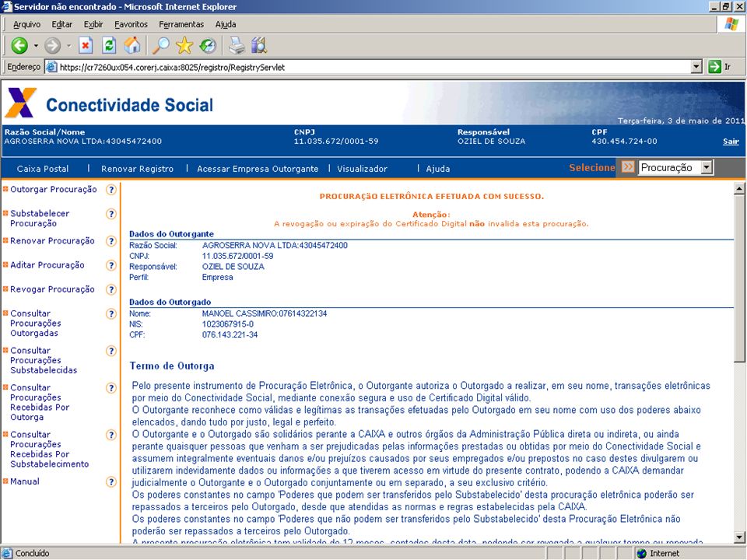This screenshot has height=560, width=747.
Task: Click the Sair logout link
Action: (731, 142)
